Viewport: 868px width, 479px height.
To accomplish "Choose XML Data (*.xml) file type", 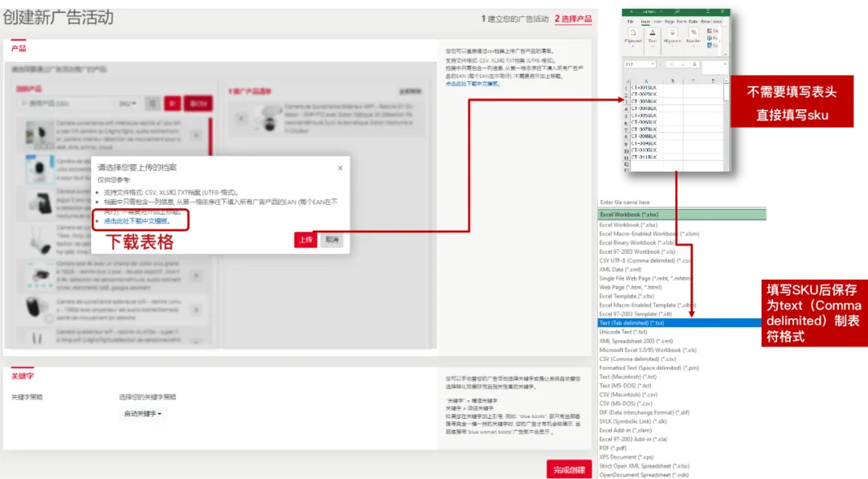I will 620,270.
